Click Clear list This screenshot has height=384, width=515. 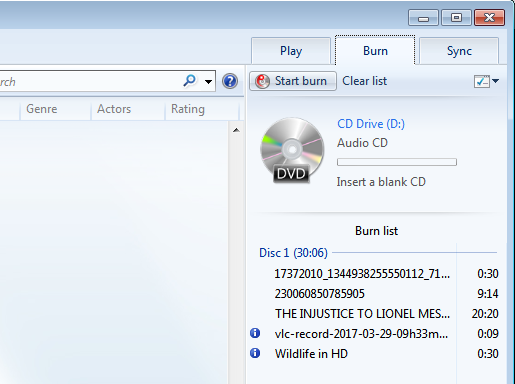[x=365, y=81]
